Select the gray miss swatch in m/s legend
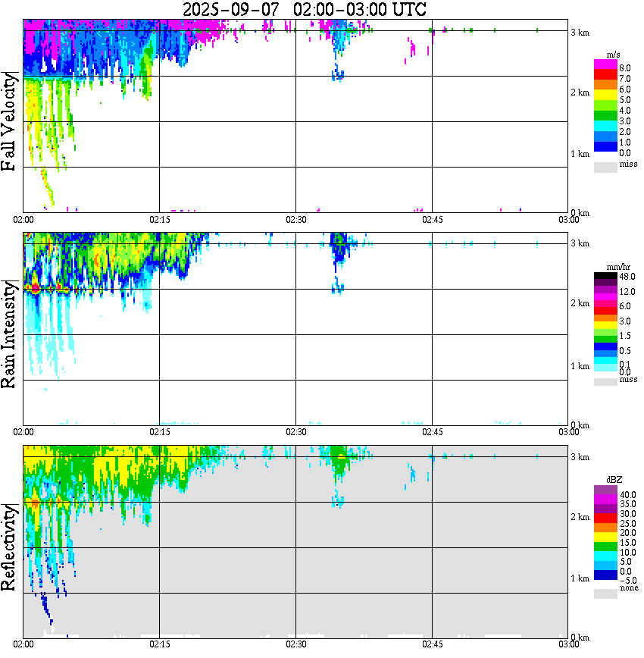Screen dimensions: 644x658 [605, 167]
